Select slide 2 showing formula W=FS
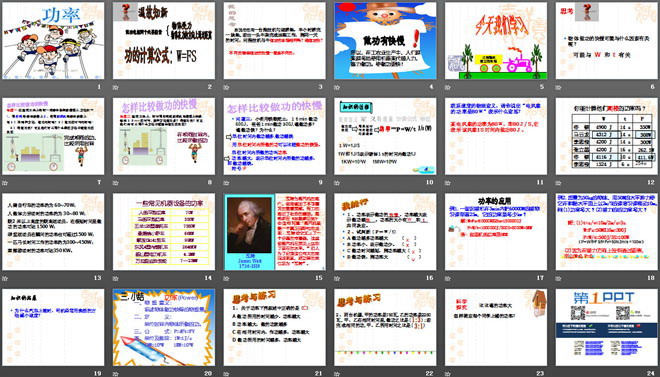This screenshot has height=377, width=660. point(164,41)
